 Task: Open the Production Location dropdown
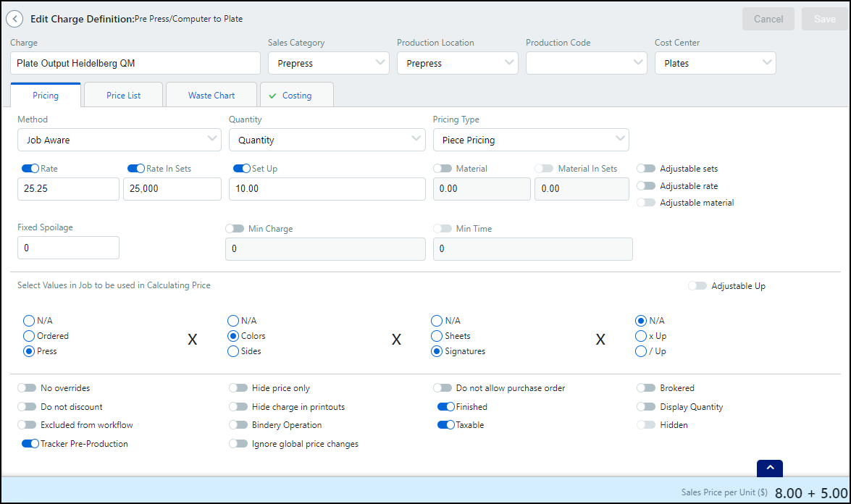coord(458,63)
